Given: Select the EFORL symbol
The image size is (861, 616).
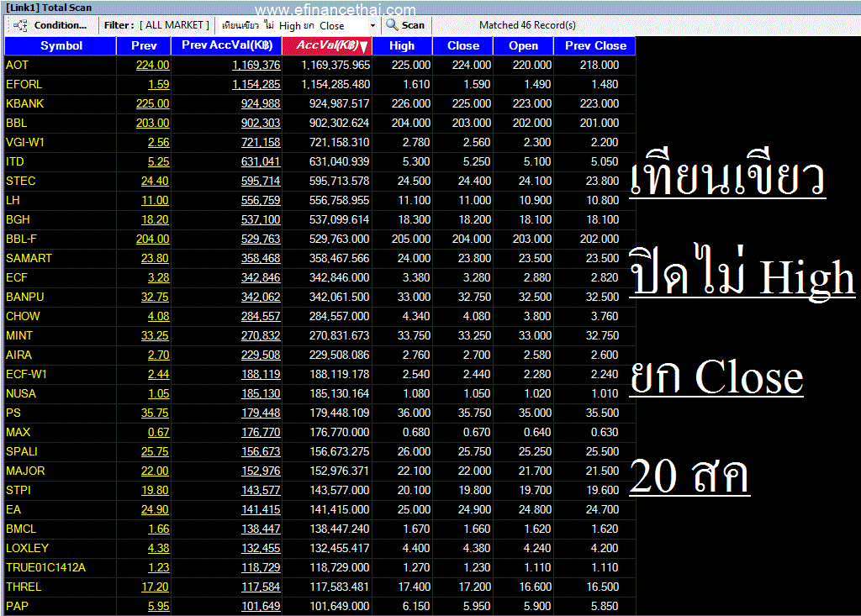Looking at the screenshot, I should [x=24, y=84].
